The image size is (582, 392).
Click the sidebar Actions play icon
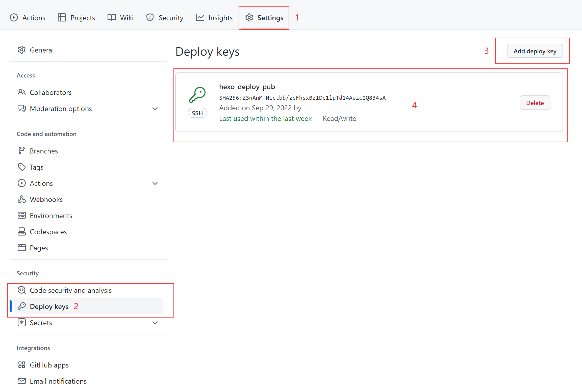click(x=22, y=183)
